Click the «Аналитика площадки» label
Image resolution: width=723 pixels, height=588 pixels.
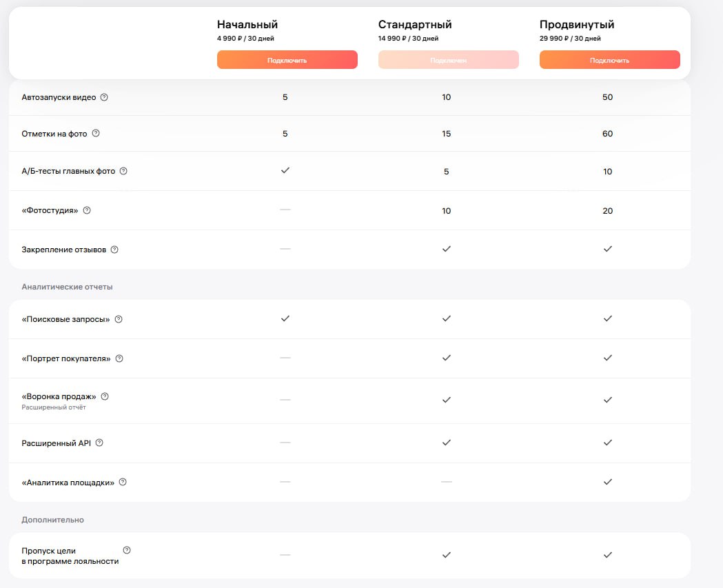click(x=68, y=483)
